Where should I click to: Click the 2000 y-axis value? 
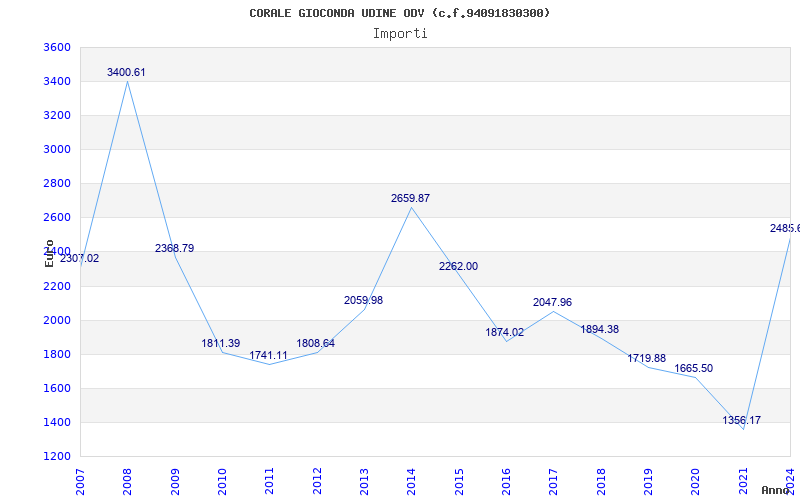point(57,320)
